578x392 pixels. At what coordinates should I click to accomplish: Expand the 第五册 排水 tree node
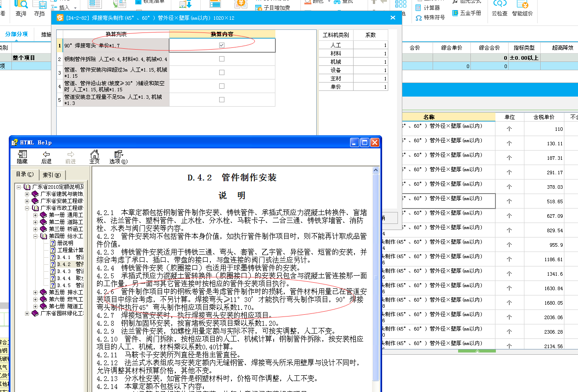tap(36, 292)
